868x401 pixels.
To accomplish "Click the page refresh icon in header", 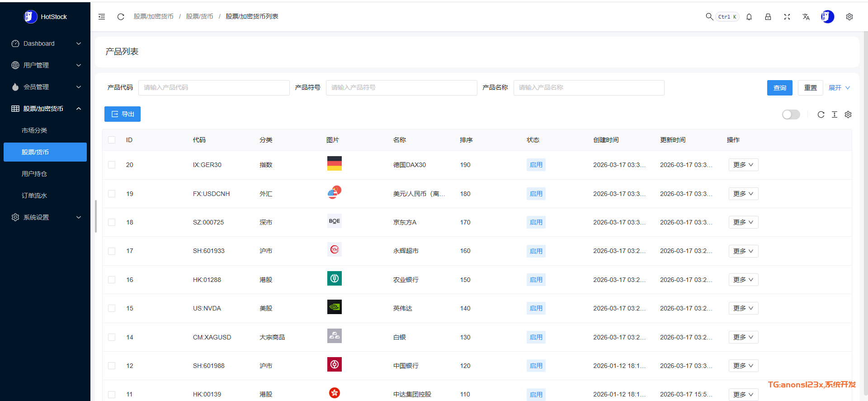I will 121,17.
